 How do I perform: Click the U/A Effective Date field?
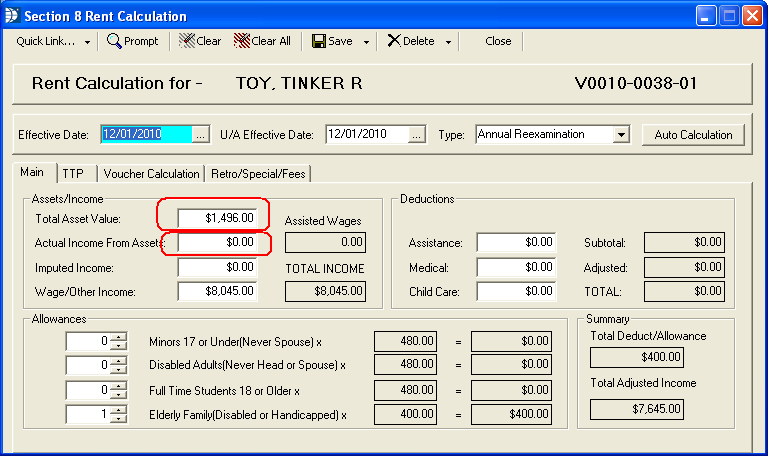[367, 134]
